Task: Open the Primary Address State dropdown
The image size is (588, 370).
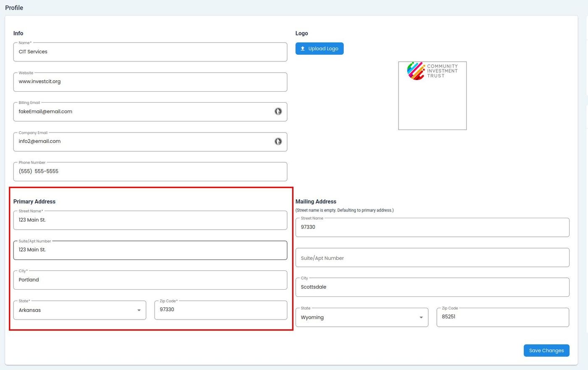Action: [x=79, y=310]
